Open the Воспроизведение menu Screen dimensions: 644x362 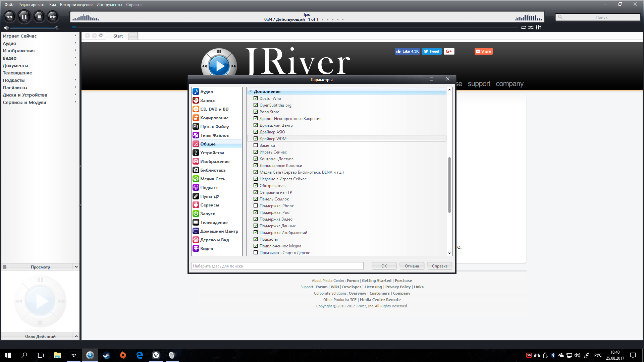[76, 5]
